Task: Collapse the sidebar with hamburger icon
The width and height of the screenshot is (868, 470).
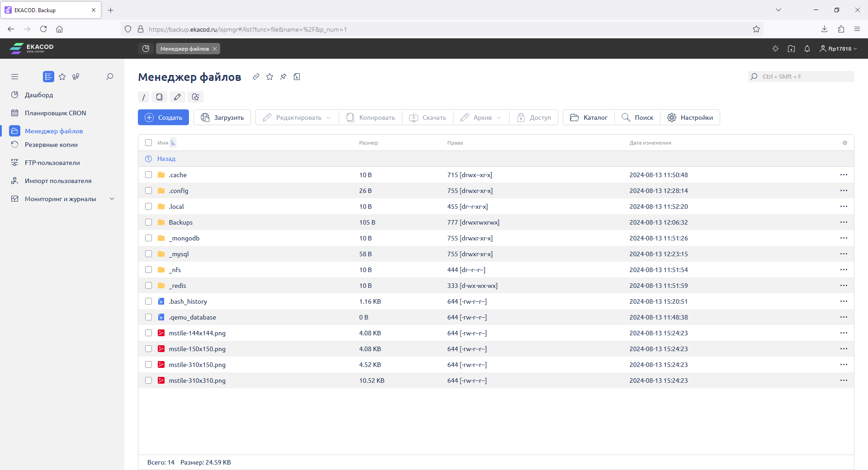Action: [15, 77]
